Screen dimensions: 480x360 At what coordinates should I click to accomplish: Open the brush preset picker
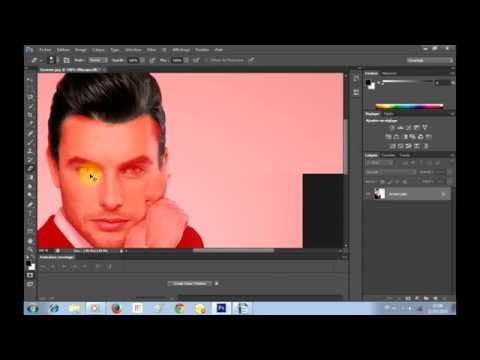(x=51, y=60)
